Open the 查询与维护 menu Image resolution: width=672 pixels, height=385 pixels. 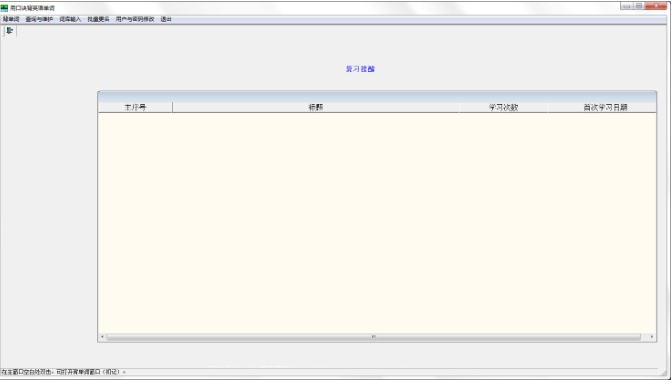click(x=39, y=19)
